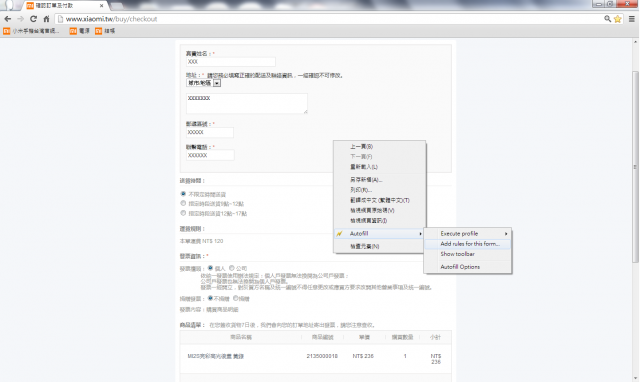640x382 pixels.
Task: Click the Autofill lightning bolt icon
Action: click(339, 233)
